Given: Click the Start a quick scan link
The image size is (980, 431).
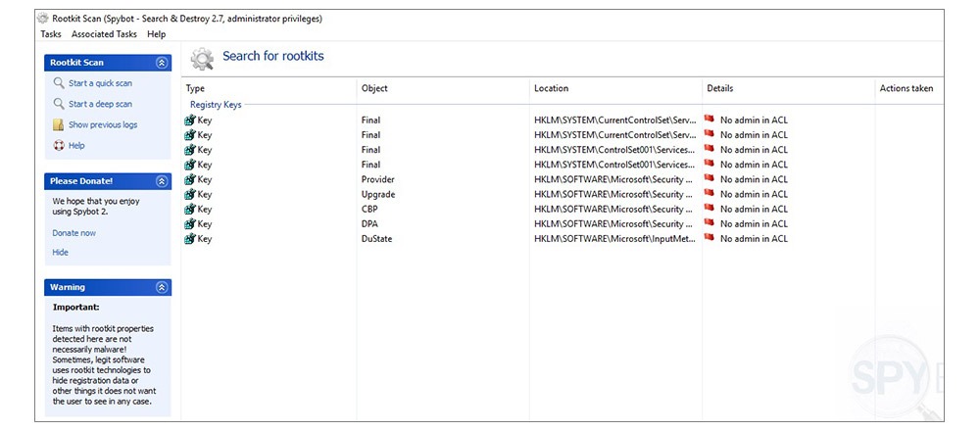Looking at the screenshot, I should click(100, 83).
